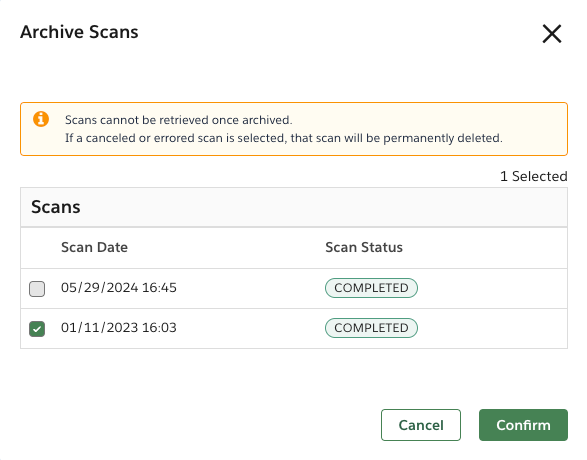587x460 pixels.
Task: Click blank row space right of 05/29/2024 badge
Action: (492, 289)
